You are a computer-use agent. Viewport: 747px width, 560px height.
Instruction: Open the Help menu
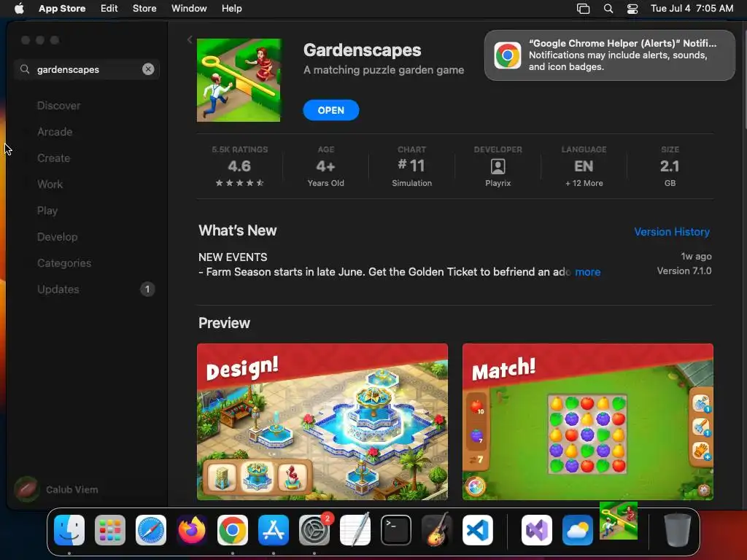point(231,9)
